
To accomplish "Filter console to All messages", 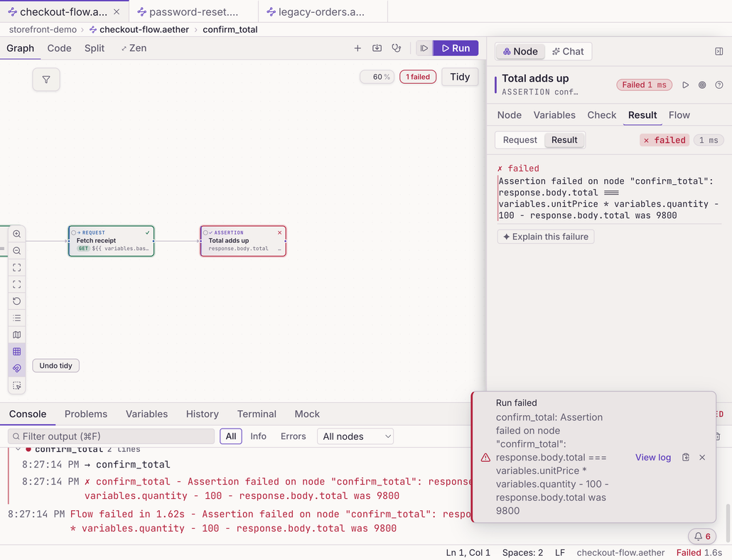I will pos(231,436).
